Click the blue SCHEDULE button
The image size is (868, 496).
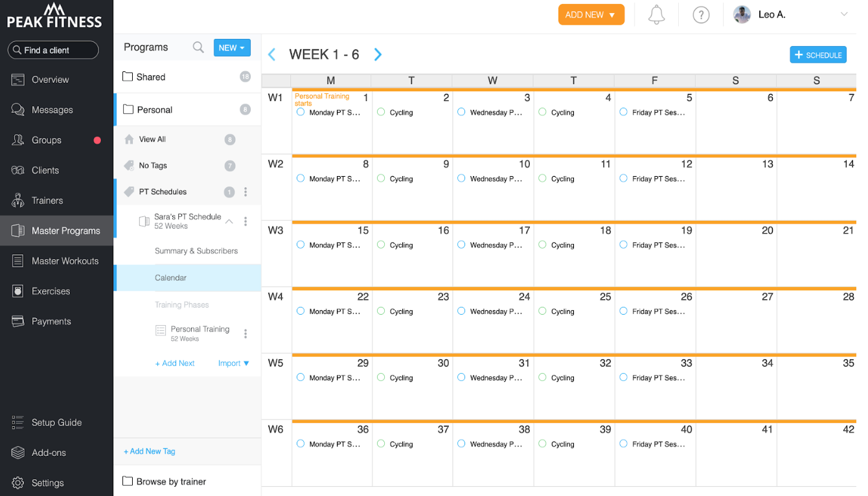click(818, 55)
